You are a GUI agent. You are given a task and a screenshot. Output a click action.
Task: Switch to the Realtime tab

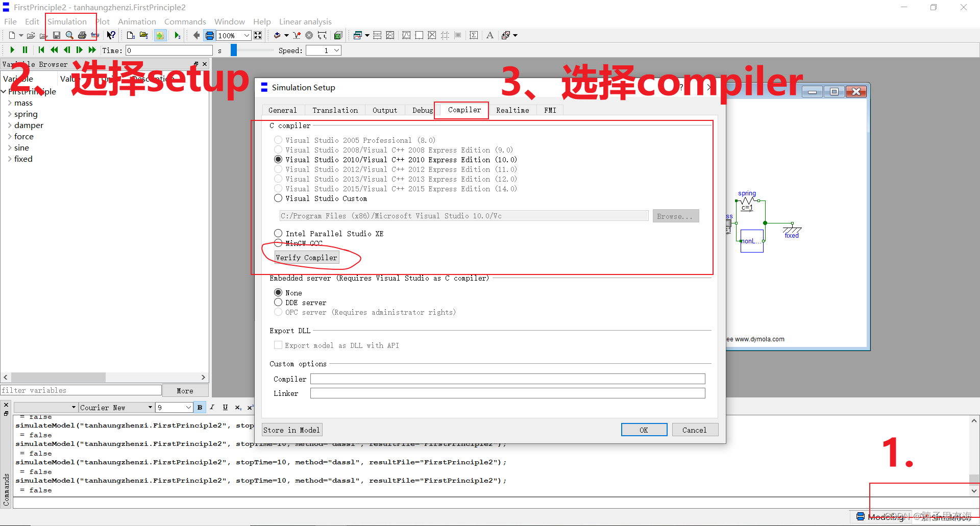point(512,110)
